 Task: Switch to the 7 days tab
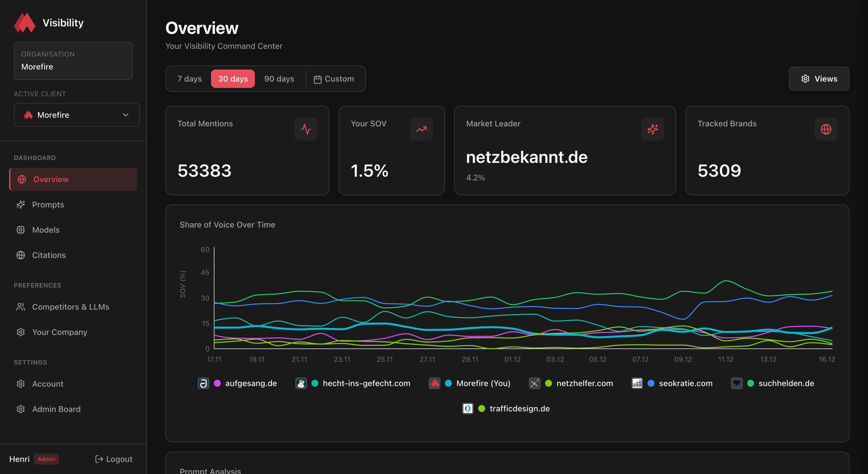(189, 78)
